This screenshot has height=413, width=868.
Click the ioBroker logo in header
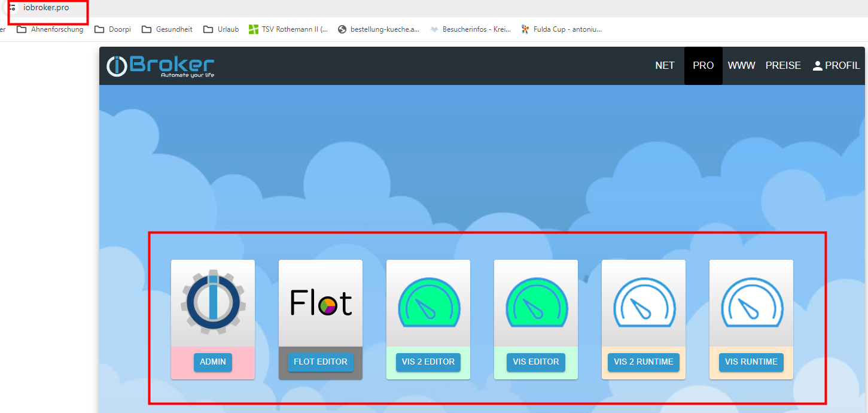pos(160,66)
